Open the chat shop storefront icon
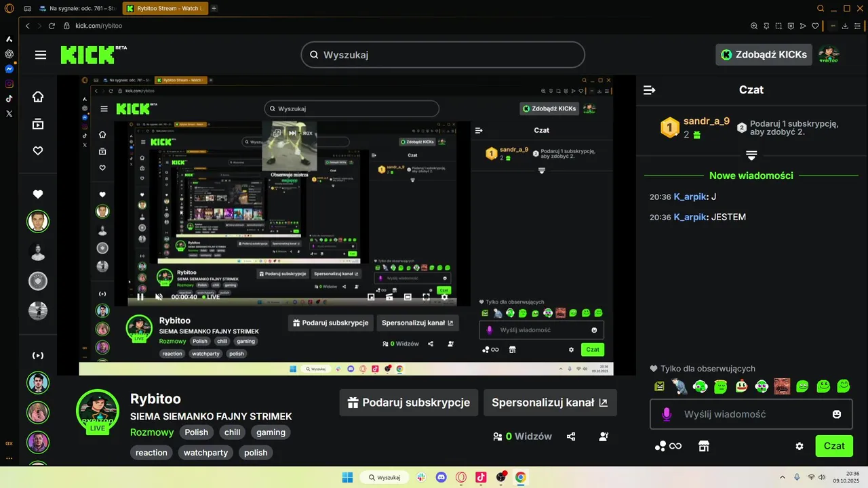The image size is (868, 488). click(x=704, y=446)
